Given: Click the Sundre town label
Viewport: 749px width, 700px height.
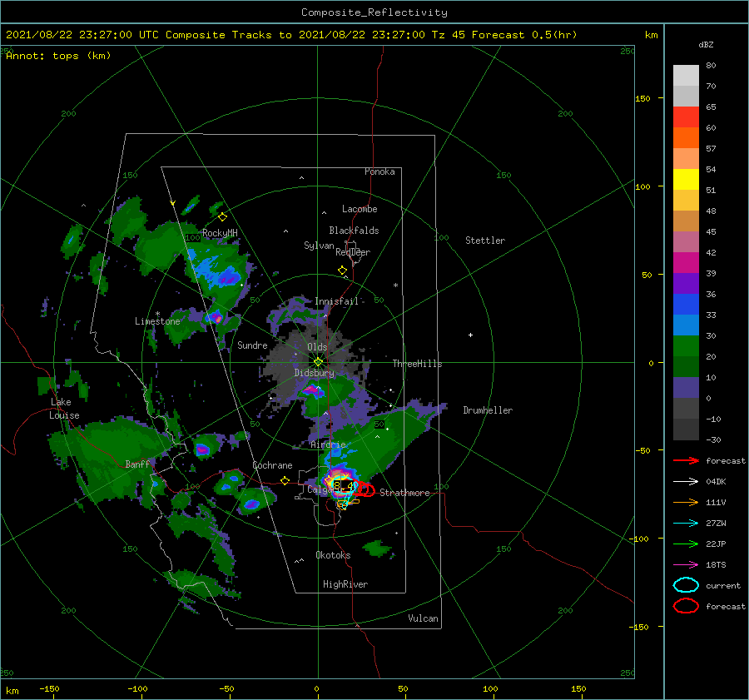Looking at the screenshot, I should 252,345.
